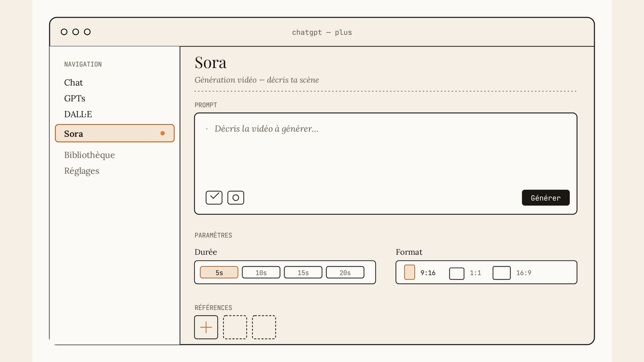
Task: Click the circle icon in prompt box
Action: tap(236, 197)
